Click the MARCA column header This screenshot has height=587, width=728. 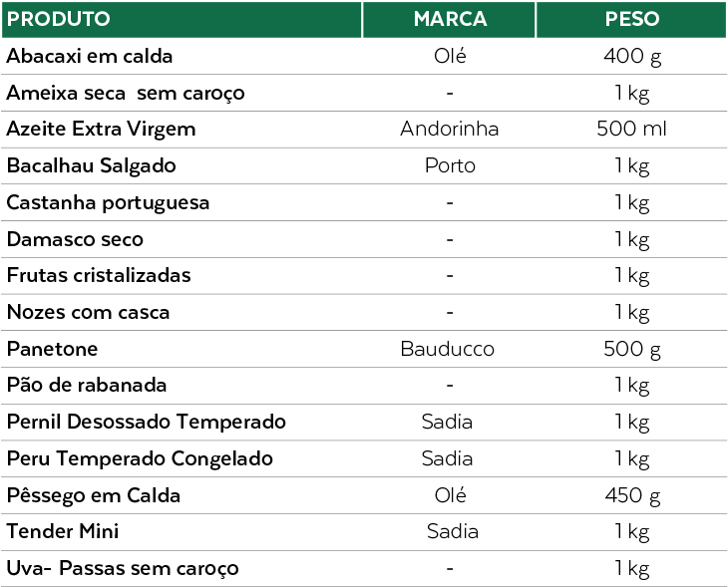(x=450, y=19)
